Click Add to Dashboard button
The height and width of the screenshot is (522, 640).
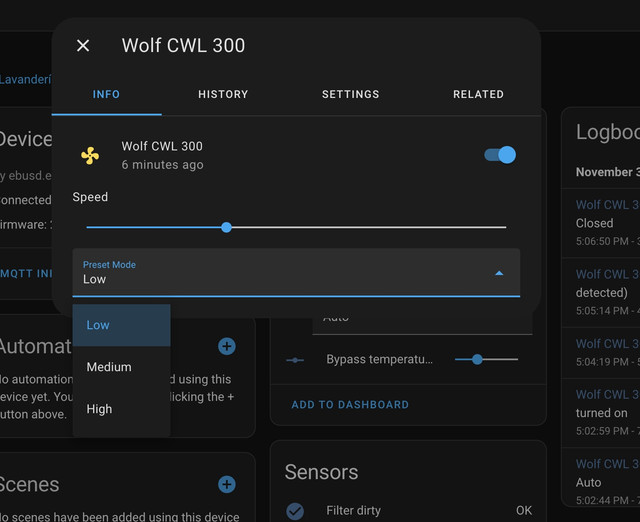coord(350,404)
